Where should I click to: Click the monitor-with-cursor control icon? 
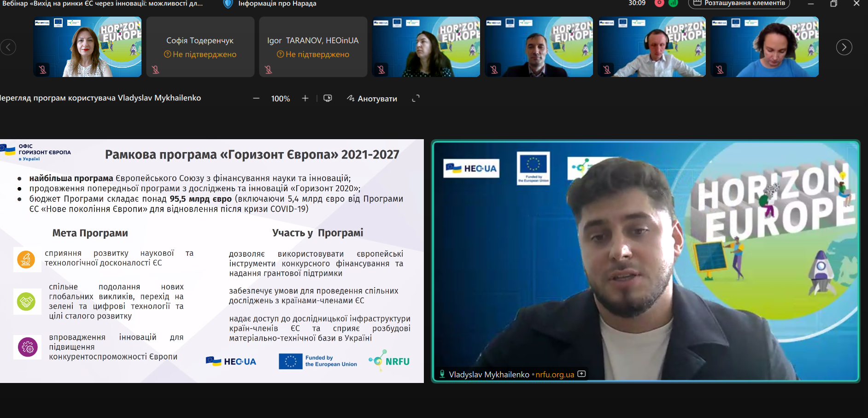(x=328, y=98)
